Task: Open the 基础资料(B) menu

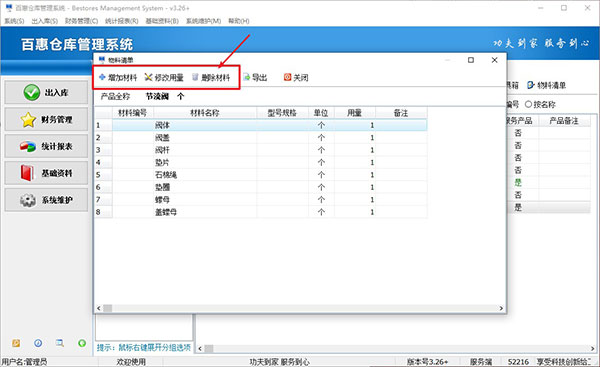Action: (x=162, y=21)
